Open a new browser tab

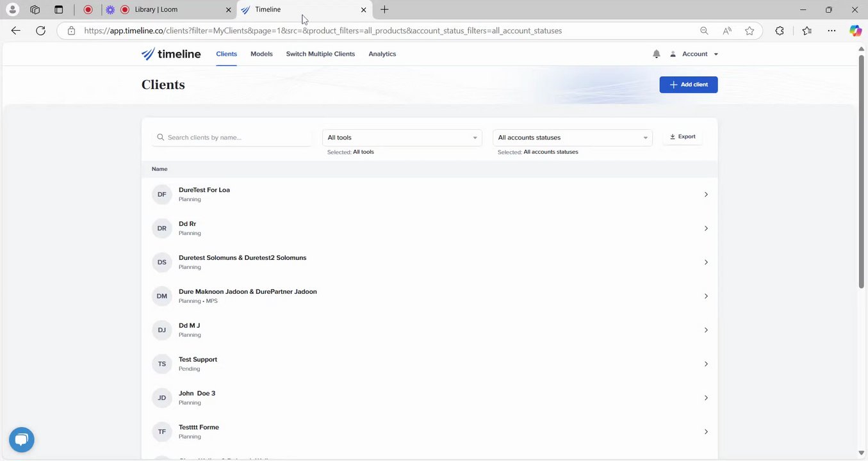(x=384, y=10)
